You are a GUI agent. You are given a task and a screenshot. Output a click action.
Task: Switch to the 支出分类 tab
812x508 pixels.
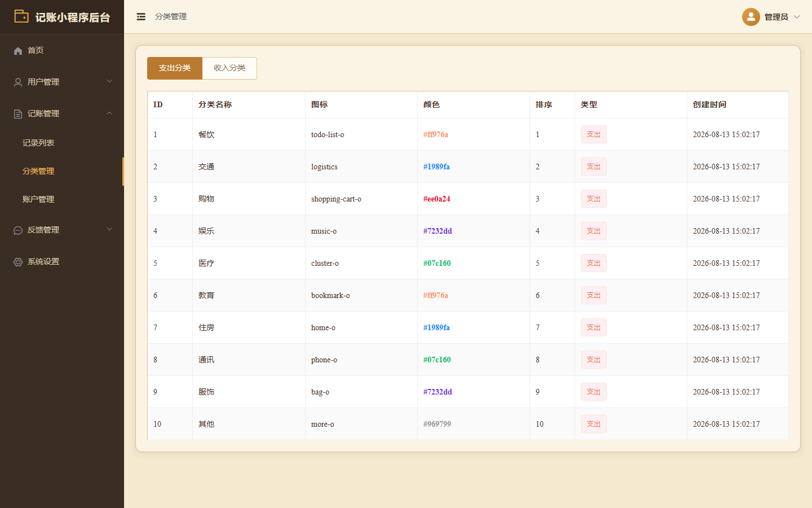tap(175, 68)
